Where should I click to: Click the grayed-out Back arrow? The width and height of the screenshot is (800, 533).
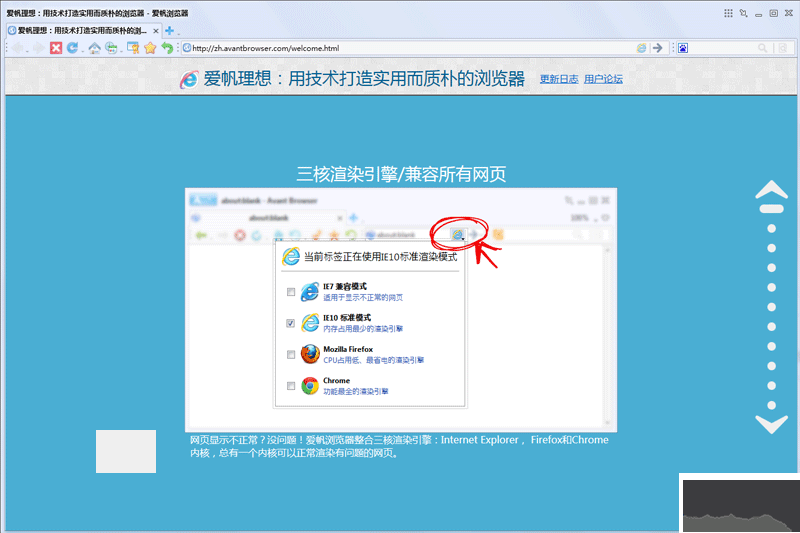(17, 48)
